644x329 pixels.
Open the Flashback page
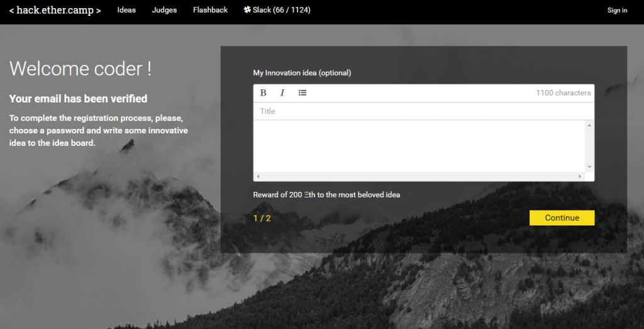click(x=210, y=10)
